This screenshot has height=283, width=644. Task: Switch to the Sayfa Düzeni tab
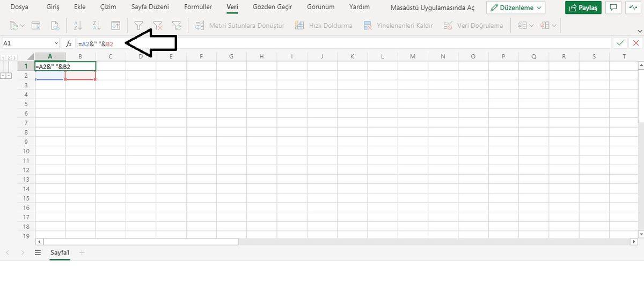(x=150, y=7)
